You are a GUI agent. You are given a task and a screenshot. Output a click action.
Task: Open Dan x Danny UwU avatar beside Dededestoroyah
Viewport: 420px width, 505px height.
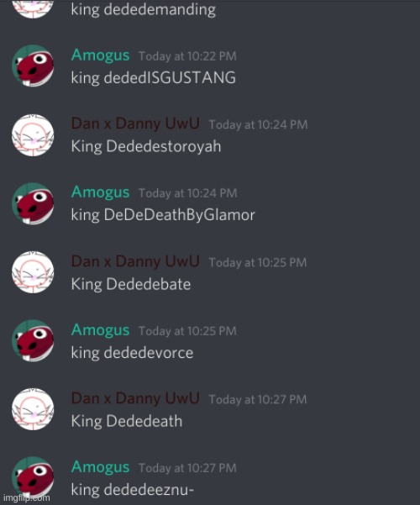point(33,135)
